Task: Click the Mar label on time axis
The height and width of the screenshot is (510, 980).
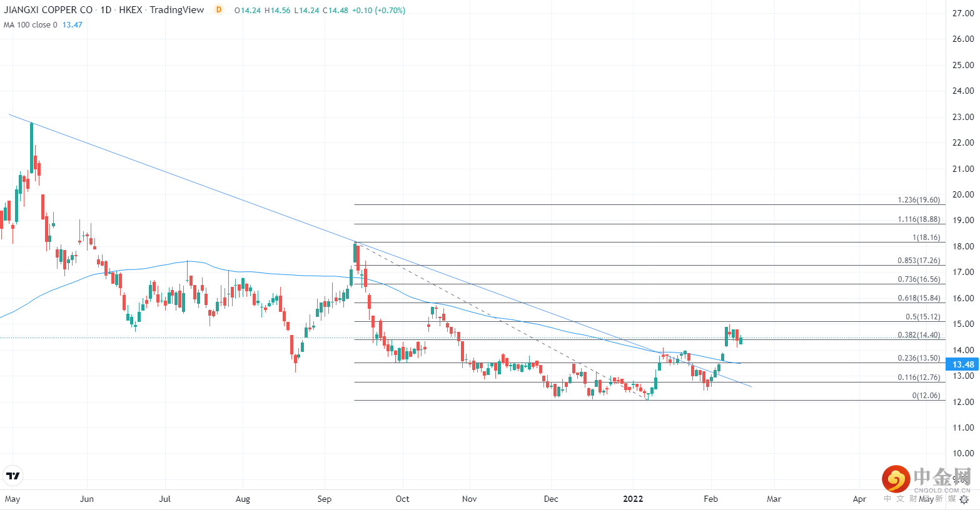Action: (774, 499)
